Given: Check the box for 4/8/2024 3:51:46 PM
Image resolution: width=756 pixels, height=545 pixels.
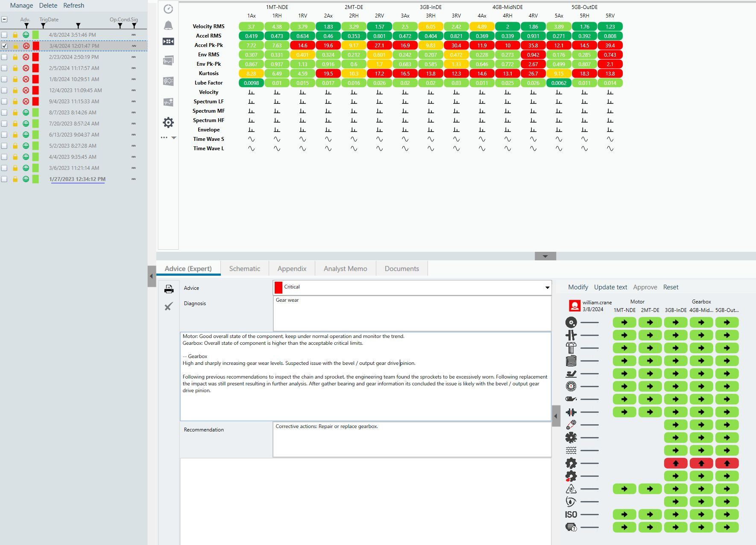Looking at the screenshot, I should pos(4,35).
